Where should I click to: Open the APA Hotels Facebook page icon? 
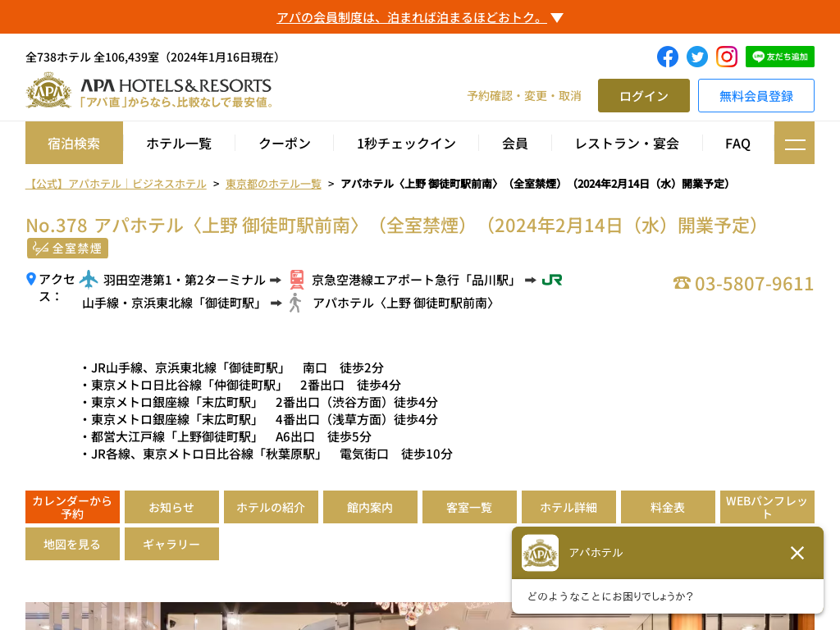click(x=668, y=57)
